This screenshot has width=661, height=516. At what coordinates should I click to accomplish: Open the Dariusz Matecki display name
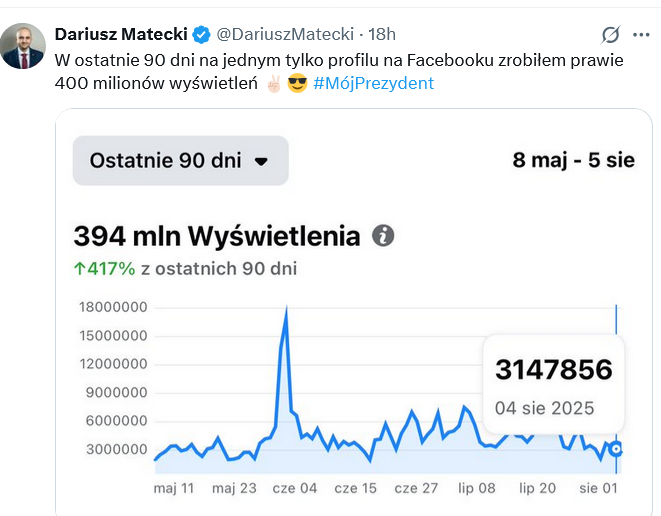point(121,35)
